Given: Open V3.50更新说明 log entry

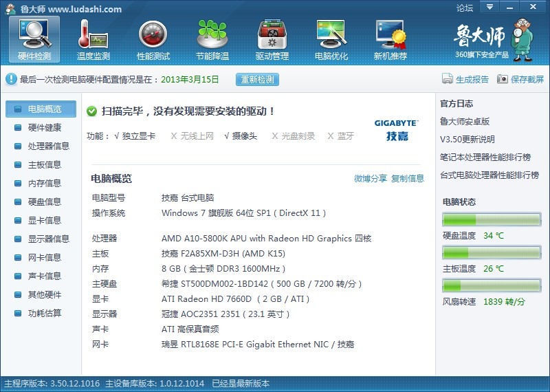Looking at the screenshot, I should tap(467, 140).
